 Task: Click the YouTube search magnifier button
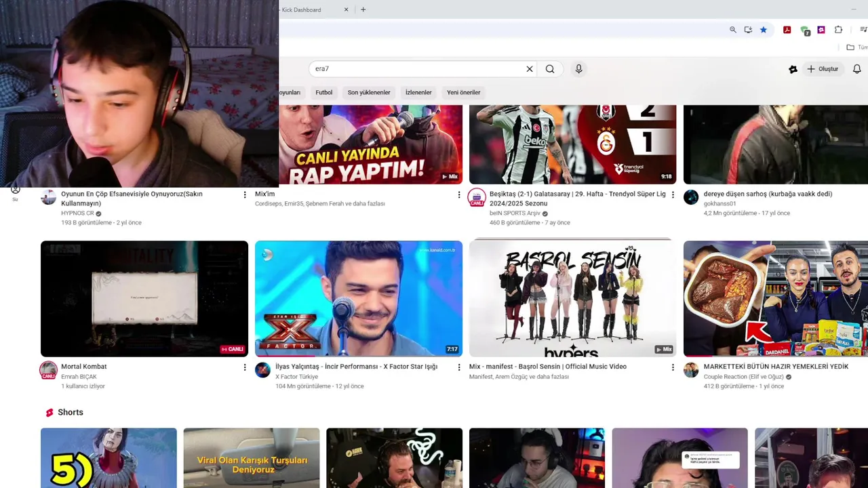point(550,68)
